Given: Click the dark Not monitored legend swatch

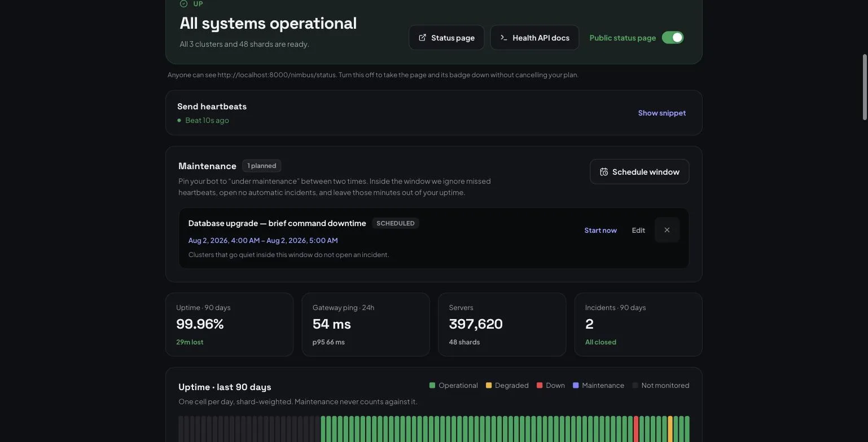Looking at the screenshot, I should (635, 386).
